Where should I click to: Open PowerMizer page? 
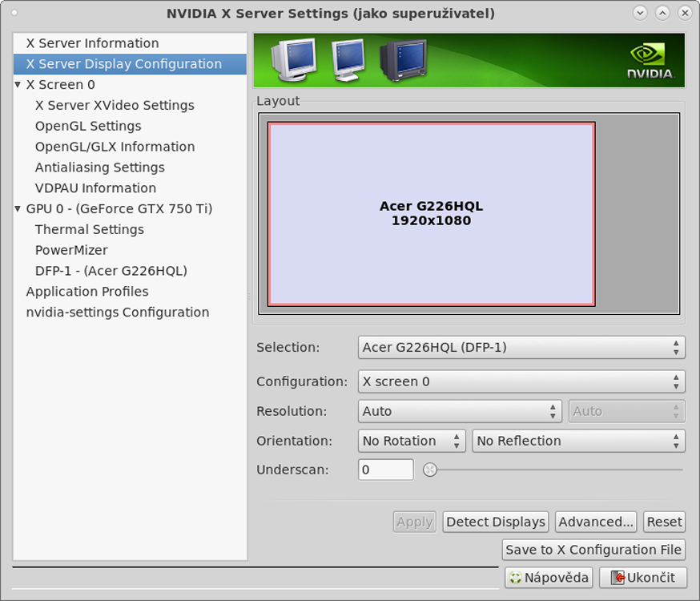[x=71, y=250]
